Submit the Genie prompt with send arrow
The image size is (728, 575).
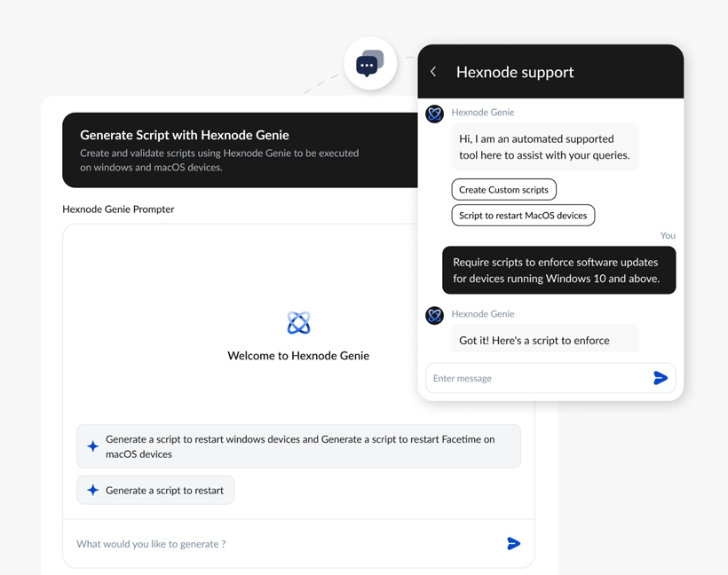click(513, 543)
